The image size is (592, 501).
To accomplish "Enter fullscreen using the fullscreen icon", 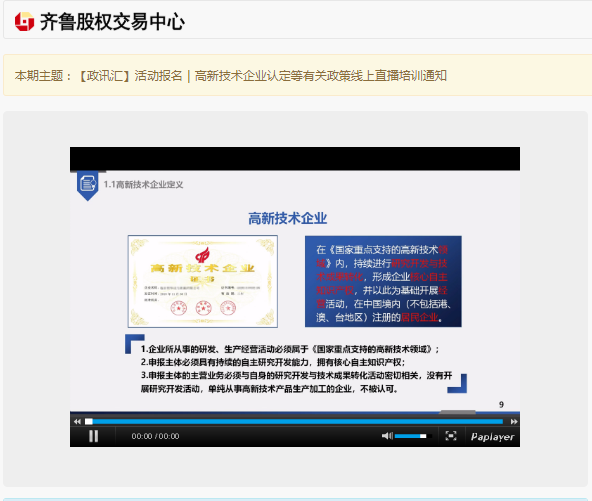I will coord(451,436).
